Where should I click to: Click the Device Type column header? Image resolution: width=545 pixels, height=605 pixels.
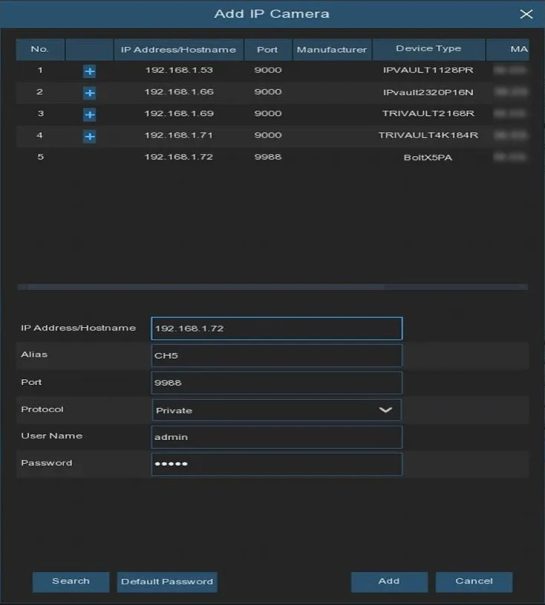[428, 49]
